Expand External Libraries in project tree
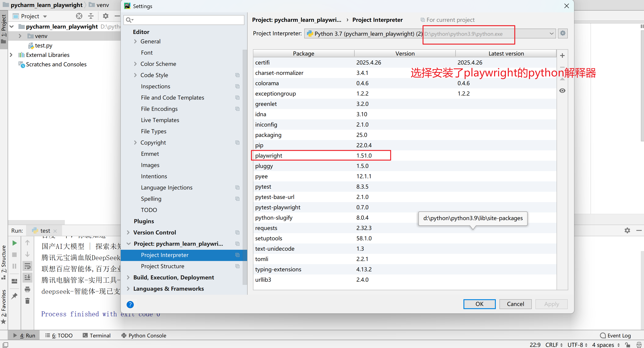This screenshot has height=348, width=644. [x=11, y=55]
